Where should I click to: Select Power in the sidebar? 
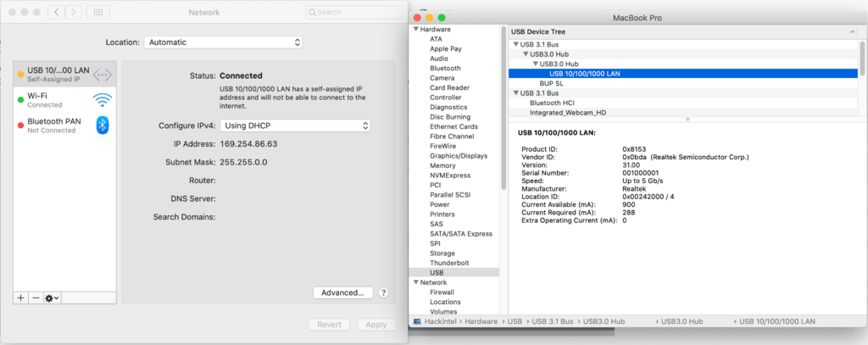[440, 204]
